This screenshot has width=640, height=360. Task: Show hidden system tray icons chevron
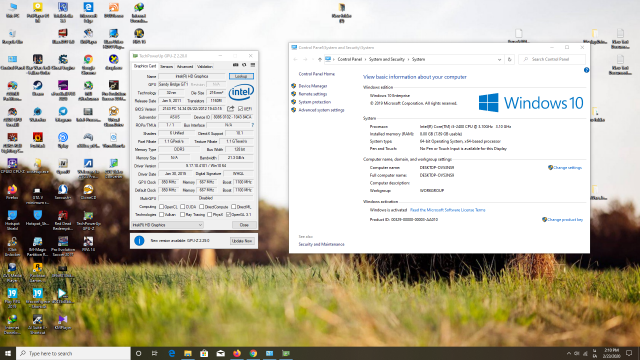(x=569, y=353)
